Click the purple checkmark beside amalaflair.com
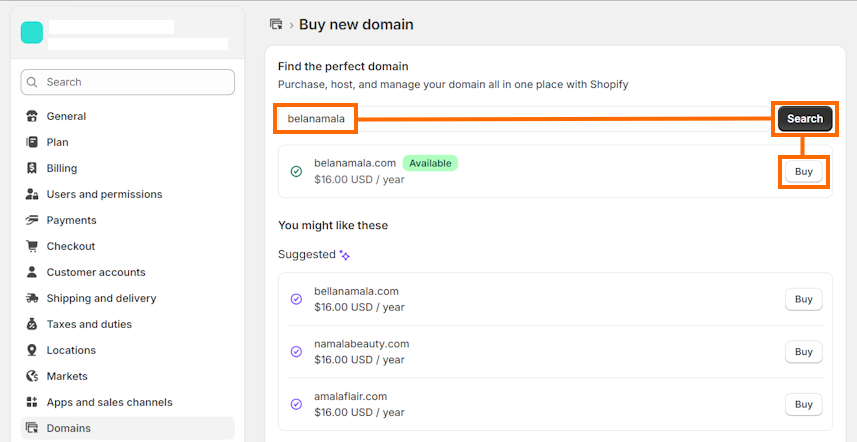Viewport: 857px width, 442px height. pos(296,404)
